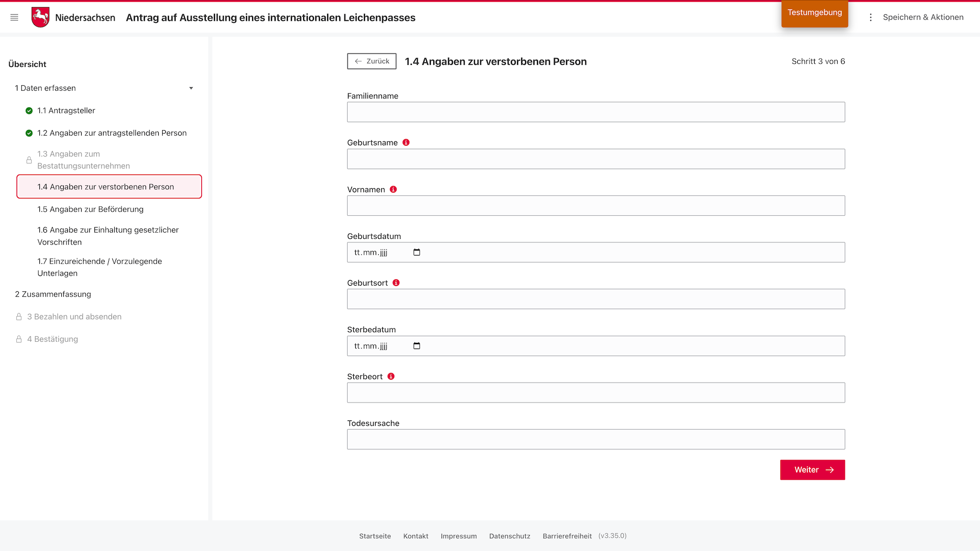The image size is (980, 551).
Task: Open the Datenschutz footer link
Action: (509, 536)
